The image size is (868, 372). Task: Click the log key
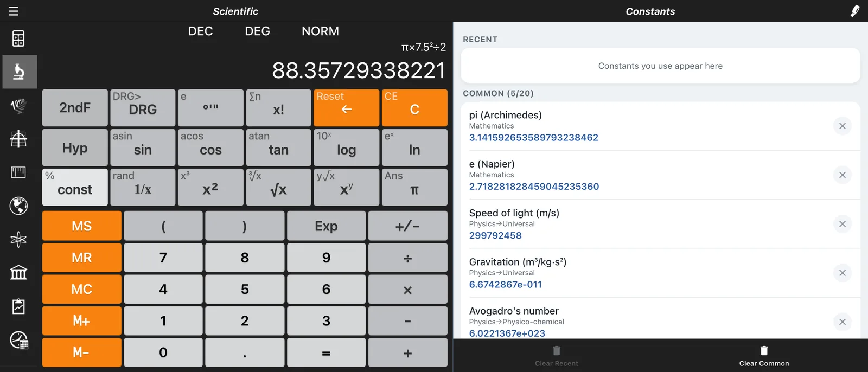[346, 147]
